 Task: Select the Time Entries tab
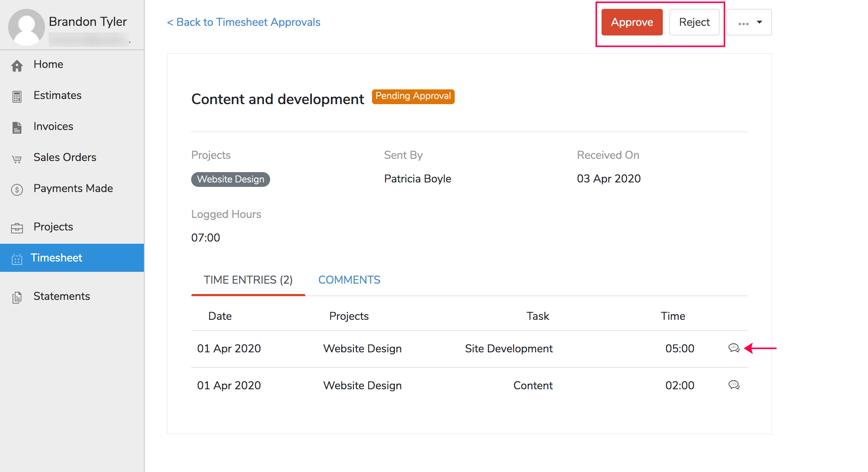coord(248,280)
